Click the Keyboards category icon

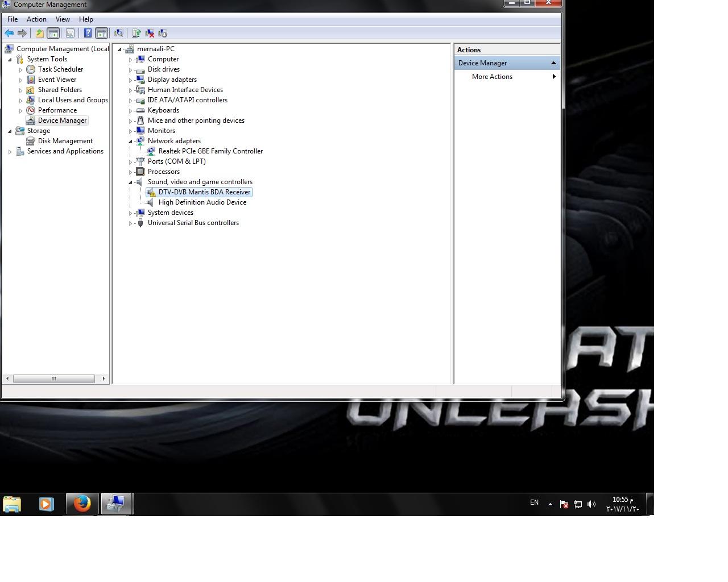(140, 110)
